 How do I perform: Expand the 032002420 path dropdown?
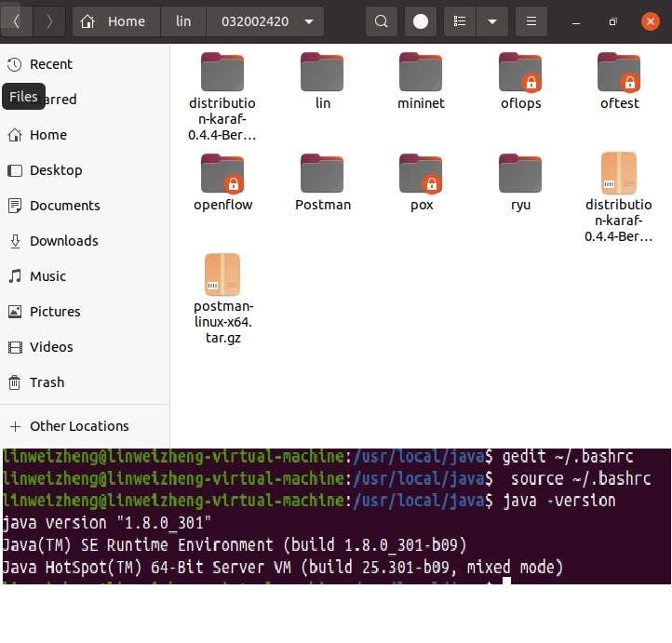pos(309,21)
